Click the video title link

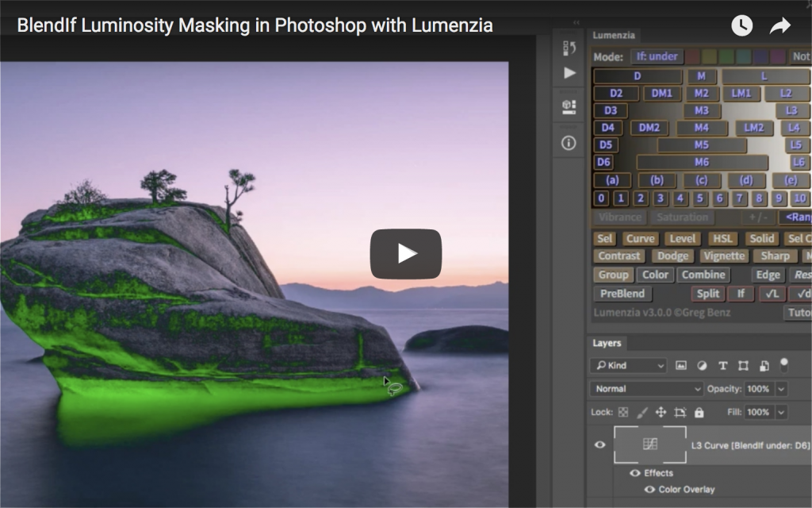tap(255, 25)
